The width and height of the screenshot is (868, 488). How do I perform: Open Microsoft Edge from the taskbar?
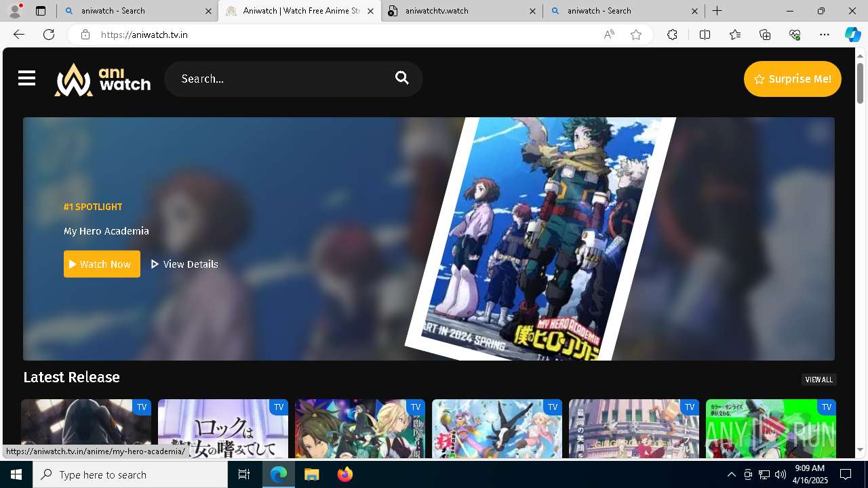(x=279, y=474)
